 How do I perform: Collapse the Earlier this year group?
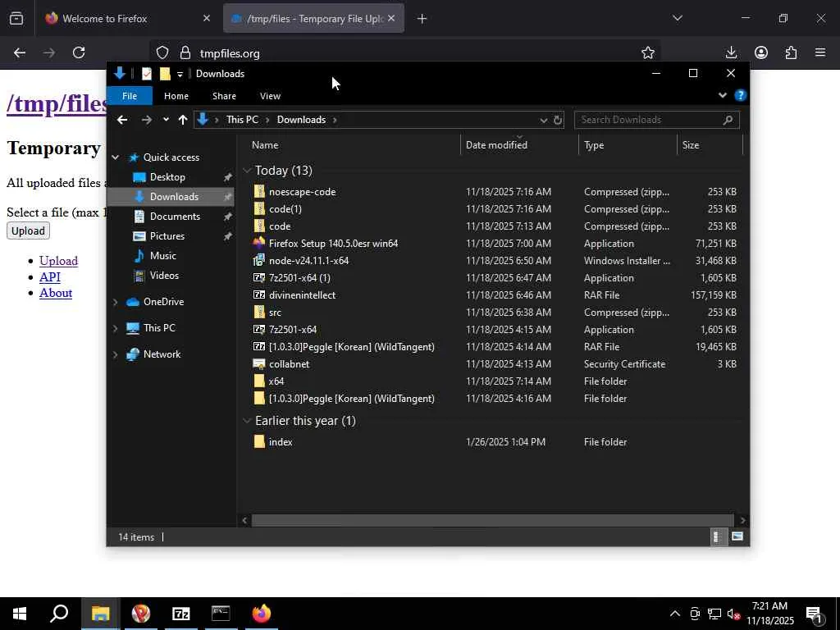247,421
